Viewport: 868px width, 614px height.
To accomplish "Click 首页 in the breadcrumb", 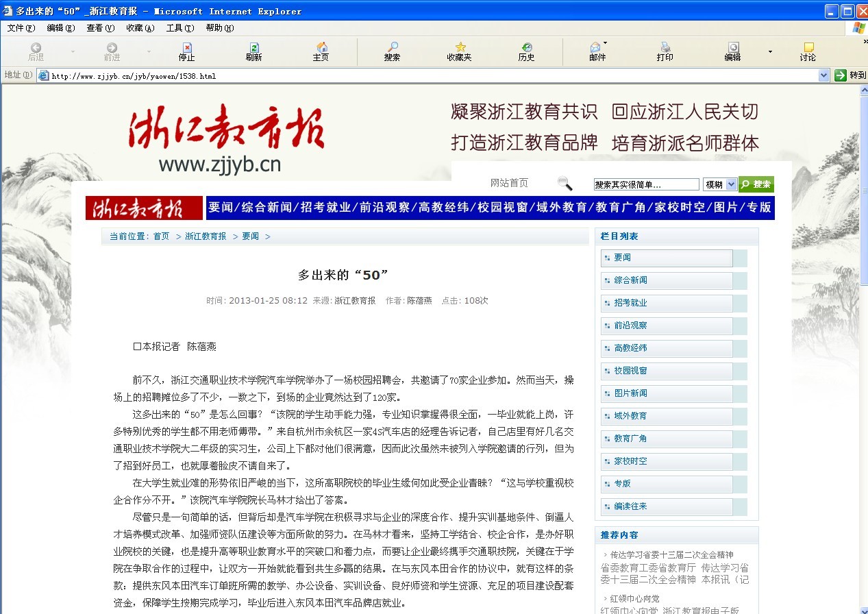I will [x=161, y=236].
